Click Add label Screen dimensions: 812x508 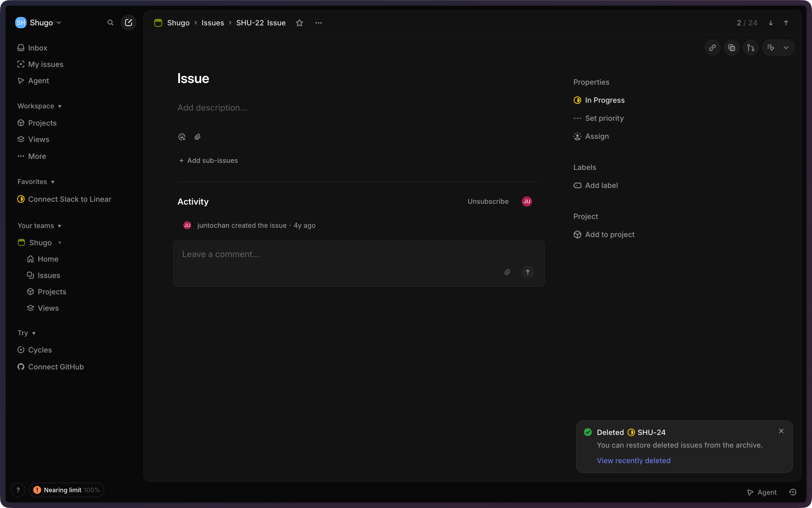point(595,185)
